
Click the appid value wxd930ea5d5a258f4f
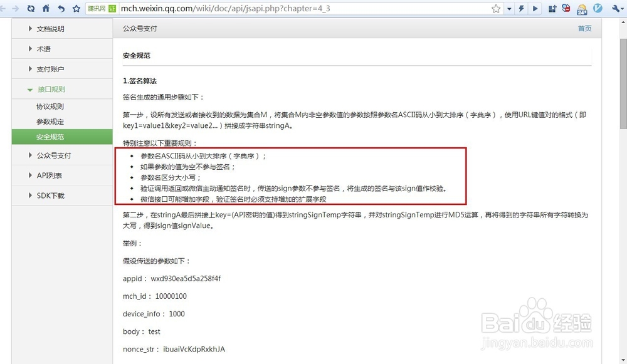(x=186, y=279)
